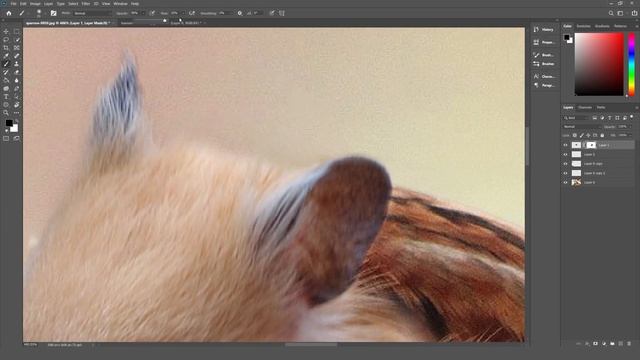The width and height of the screenshot is (640, 360).
Task: Open the Properties panel
Action: [544, 42]
